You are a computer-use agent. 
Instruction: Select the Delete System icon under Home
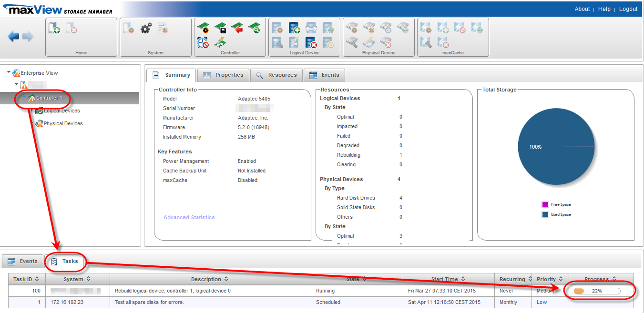point(71,29)
